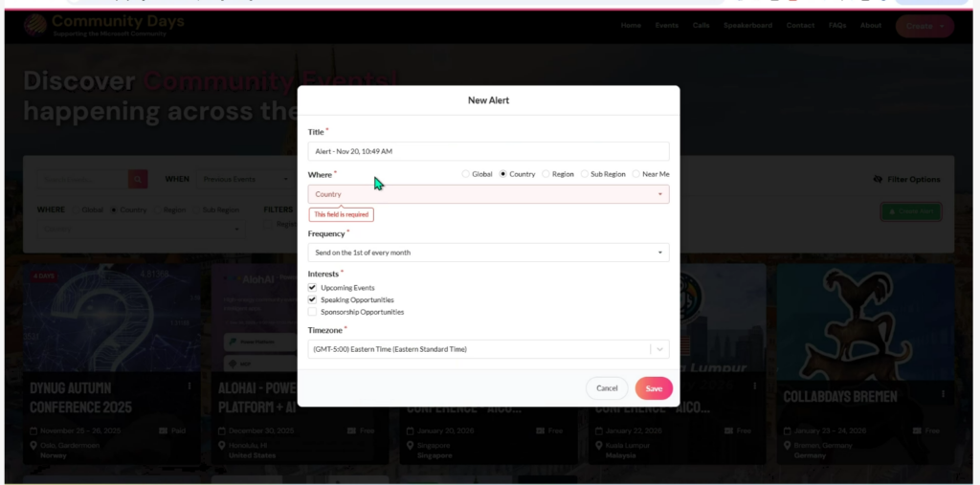Cancel the New Alert dialog
This screenshot has width=980, height=485.
click(x=607, y=388)
